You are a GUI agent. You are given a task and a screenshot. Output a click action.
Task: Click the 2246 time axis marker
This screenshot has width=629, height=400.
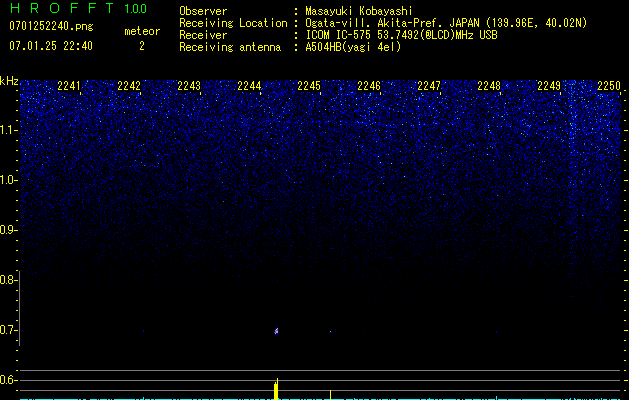tap(369, 86)
